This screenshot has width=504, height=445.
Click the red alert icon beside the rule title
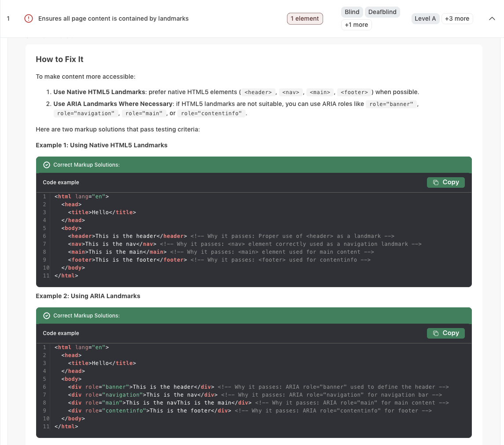pyautogui.click(x=29, y=18)
